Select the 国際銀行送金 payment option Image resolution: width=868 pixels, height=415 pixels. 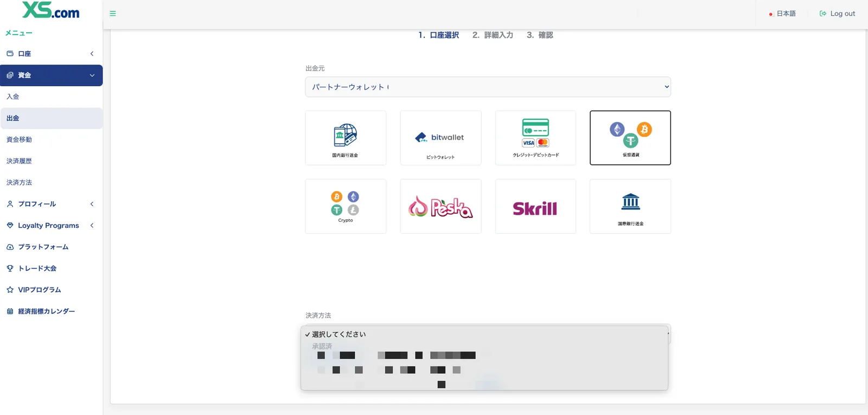click(630, 206)
